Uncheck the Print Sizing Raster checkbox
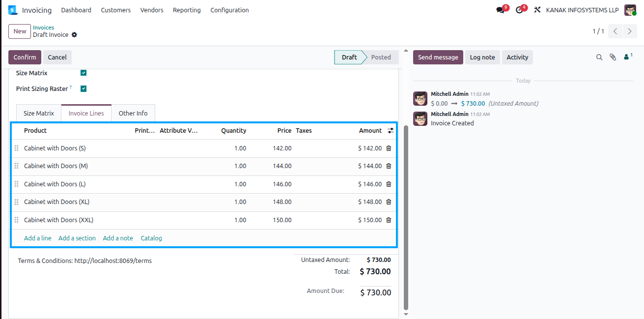Image resolution: width=644 pixels, height=319 pixels. [84, 89]
